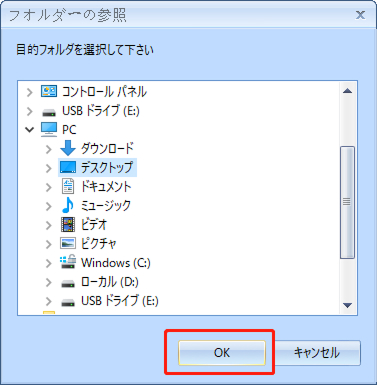Click the scrollbar down arrow
Screen dimensions: 377x385
[x=347, y=305]
